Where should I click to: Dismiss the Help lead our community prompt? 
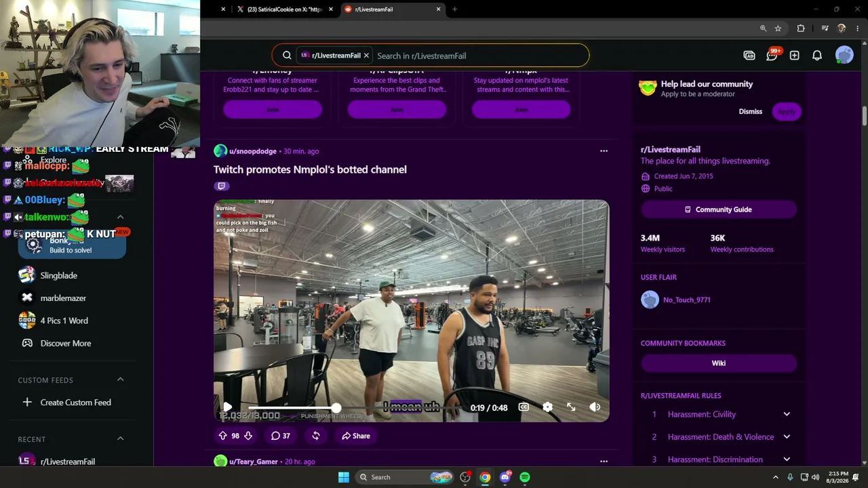click(751, 111)
